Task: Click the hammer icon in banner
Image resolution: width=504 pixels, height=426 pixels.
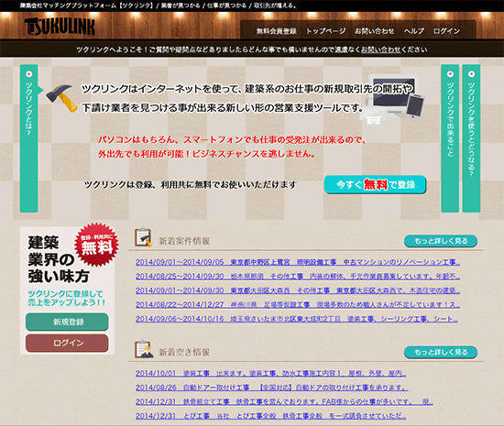Action: 61,98
